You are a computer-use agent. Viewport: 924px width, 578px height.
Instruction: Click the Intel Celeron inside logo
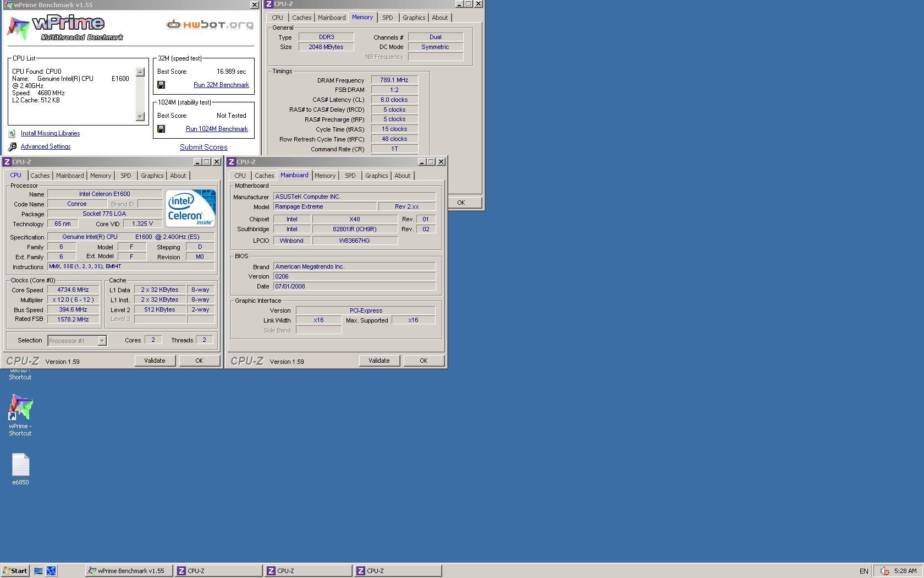tap(191, 209)
